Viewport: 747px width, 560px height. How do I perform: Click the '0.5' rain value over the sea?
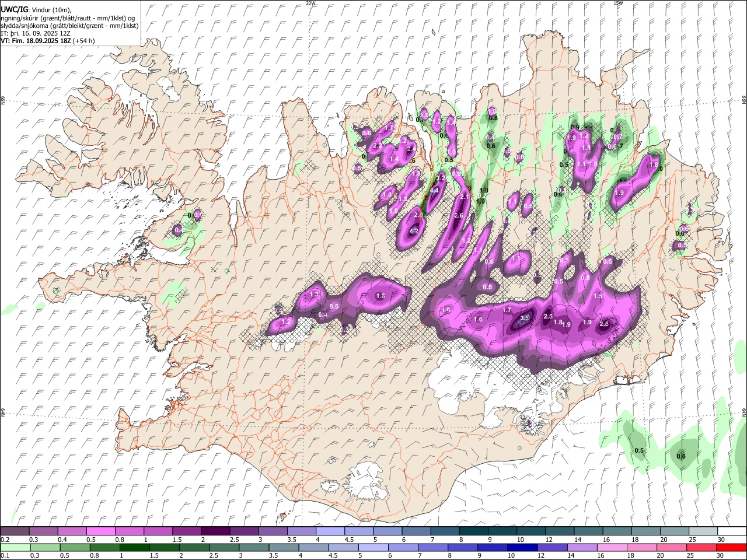[639, 450]
